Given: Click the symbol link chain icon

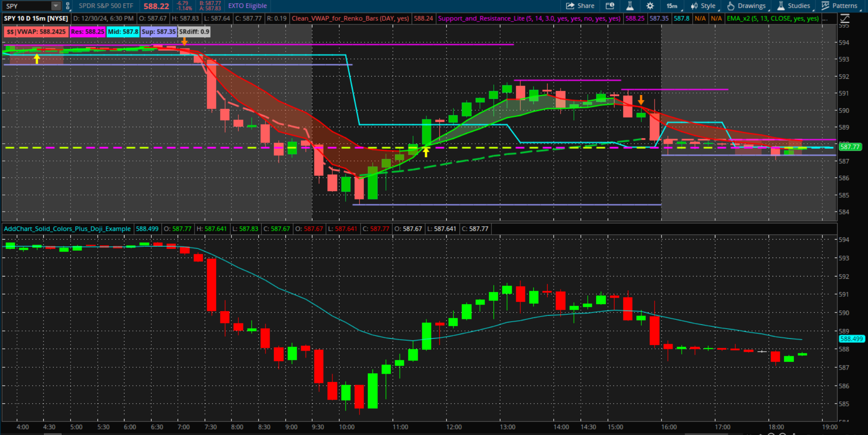Looking at the screenshot, I should [x=68, y=6].
